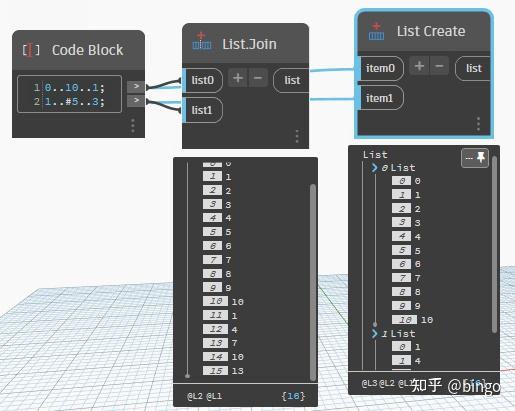This screenshot has width=515, height=411.
Task: Select index 3 row in List Create preview
Action: click(406, 223)
